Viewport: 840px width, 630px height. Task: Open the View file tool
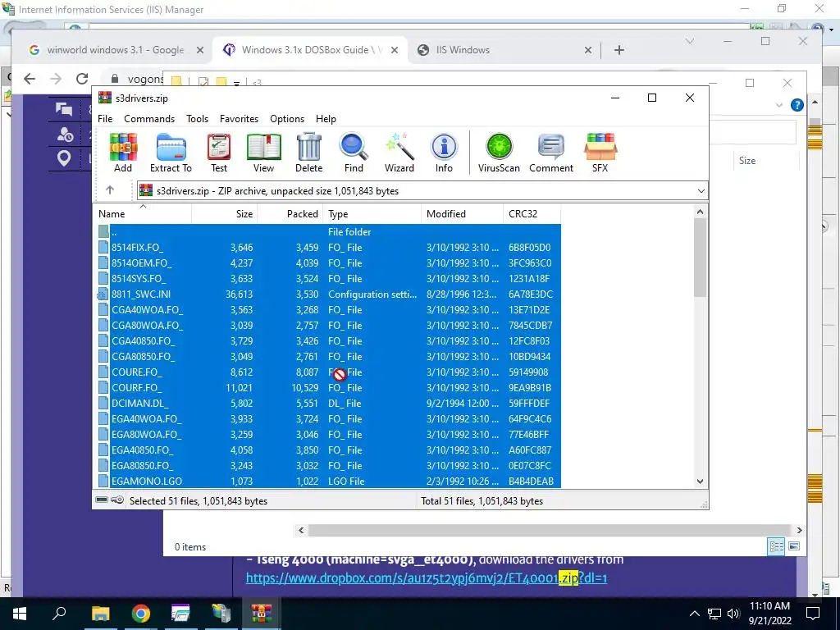[x=263, y=153]
